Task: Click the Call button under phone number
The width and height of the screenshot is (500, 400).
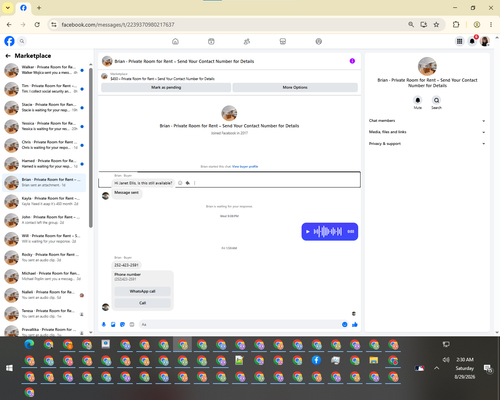Action: click(142, 303)
